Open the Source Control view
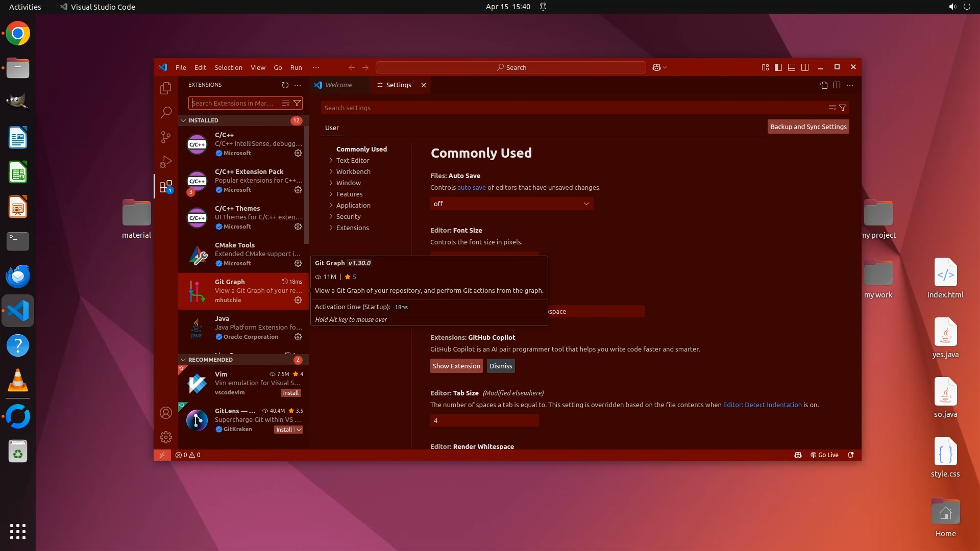Image resolution: width=980 pixels, height=551 pixels. [165, 137]
